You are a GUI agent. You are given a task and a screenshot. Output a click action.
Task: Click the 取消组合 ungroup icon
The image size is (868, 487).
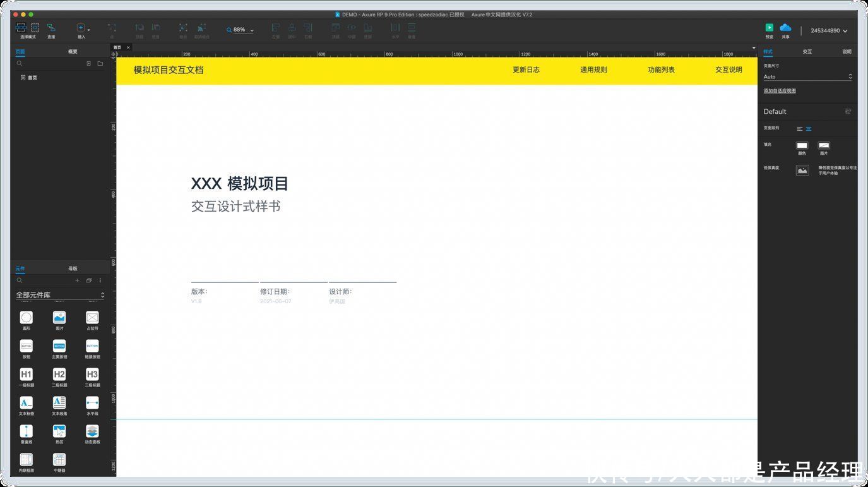point(201,28)
